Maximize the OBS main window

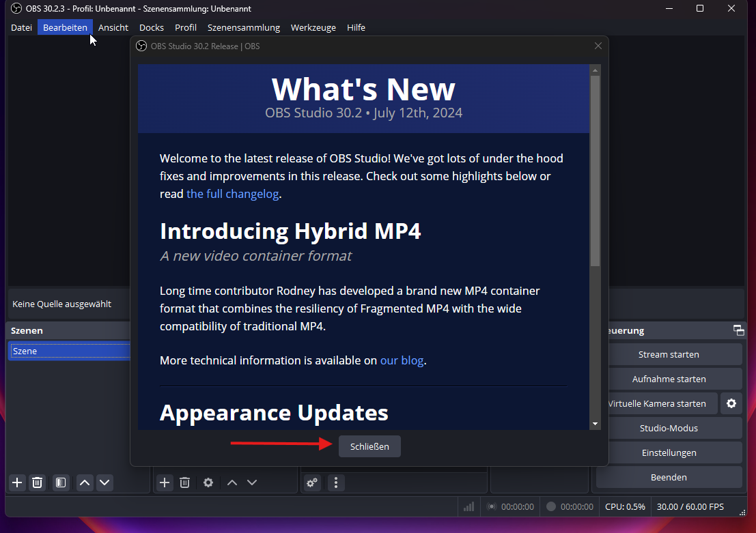[700, 8]
